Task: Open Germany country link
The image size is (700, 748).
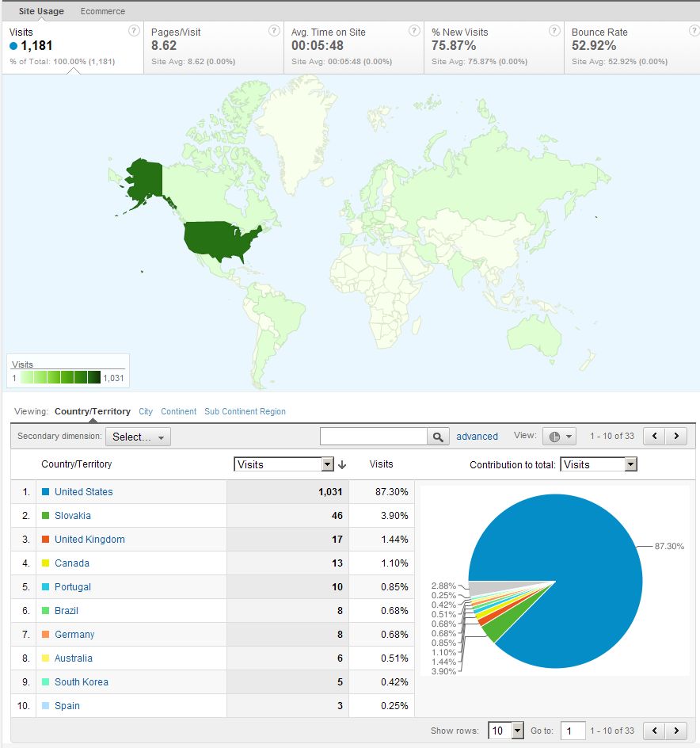Action: (74, 635)
